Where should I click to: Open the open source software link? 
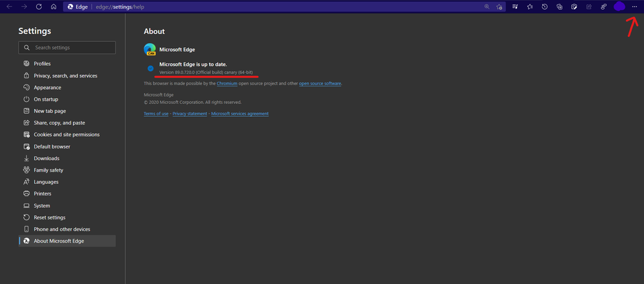tap(320, 83)
